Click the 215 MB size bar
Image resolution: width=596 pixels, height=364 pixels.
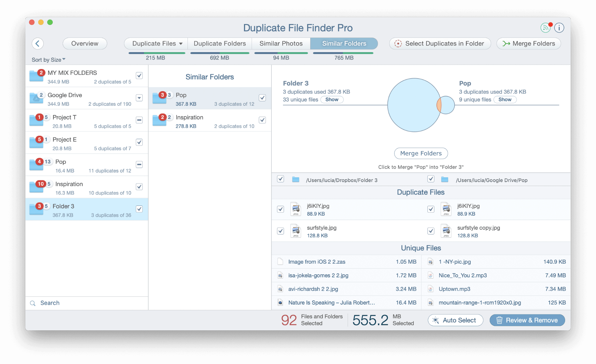[157, 53]
